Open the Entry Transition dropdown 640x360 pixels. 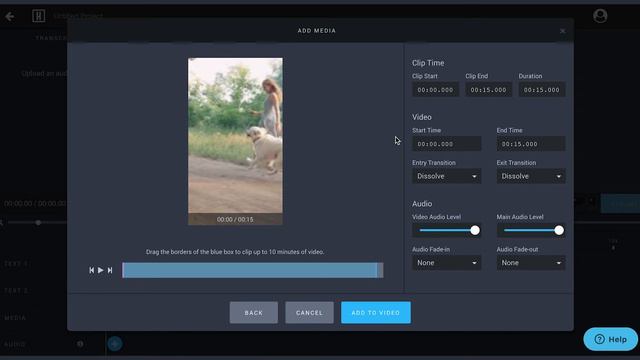(447, 176)
